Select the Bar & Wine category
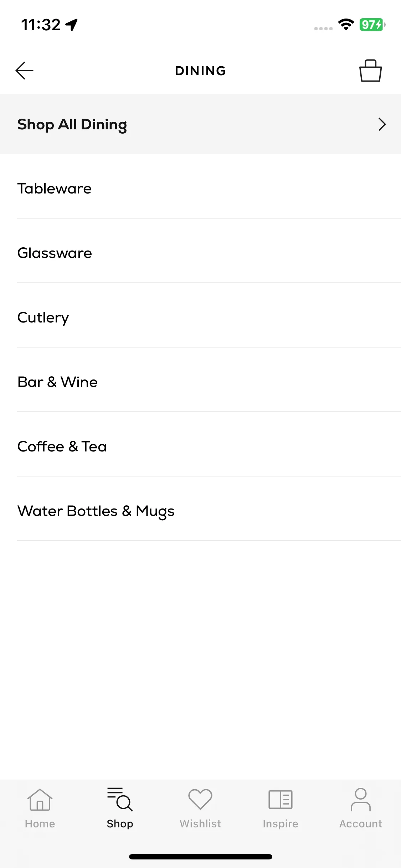This screenshot has height=868, width=401. [200, 382]
